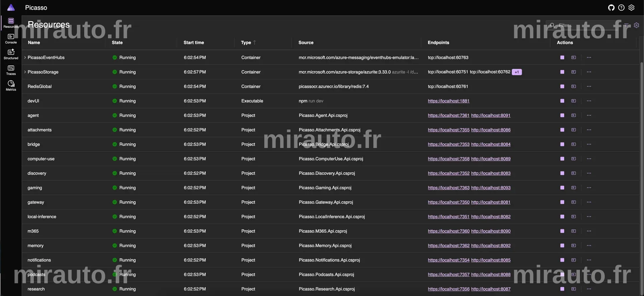This screenshot has width=644, height=296.
Task: Stop the computer-use project
Action: [562, 158]
